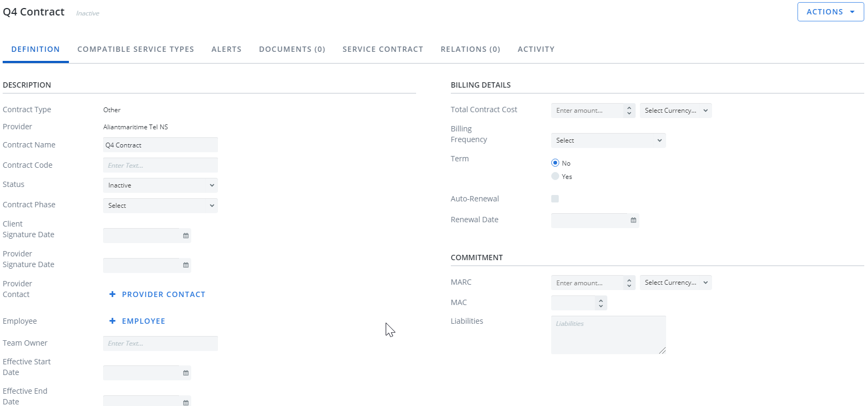The width and height of the screenshot is (868, 406).
Task: Click the Total Contract Cost amount field
Action: pyautogui.click(x=587, y=111)
